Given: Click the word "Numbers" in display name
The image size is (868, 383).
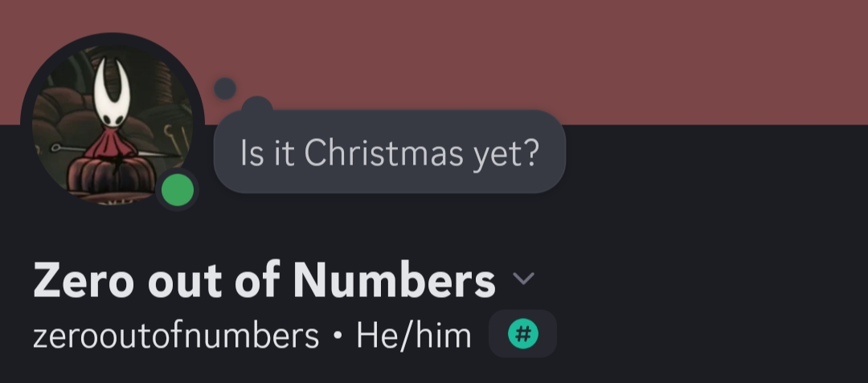Looking at the screenshot, I should pos(394,280).
